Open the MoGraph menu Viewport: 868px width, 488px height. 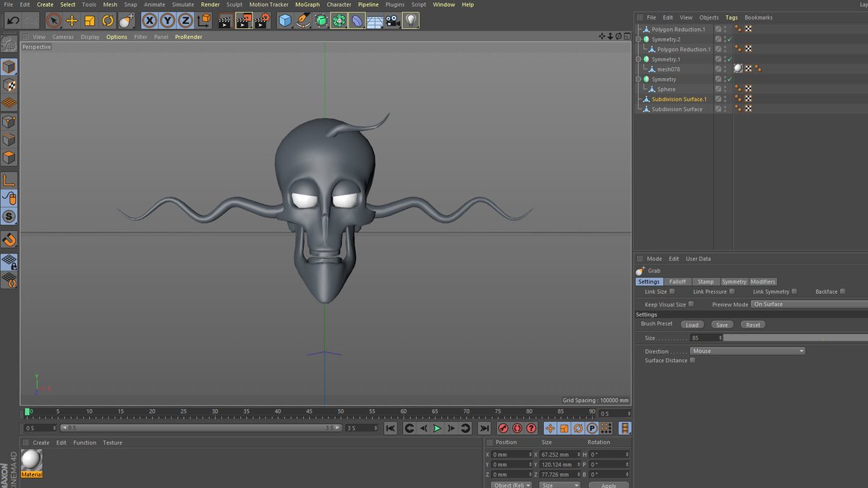tap(307, 4)
